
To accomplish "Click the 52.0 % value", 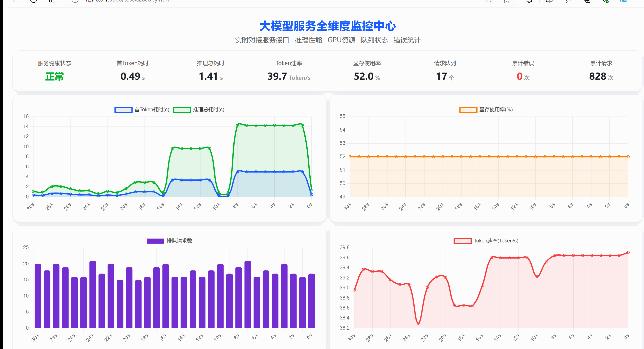I will click(x=367, y=76).
